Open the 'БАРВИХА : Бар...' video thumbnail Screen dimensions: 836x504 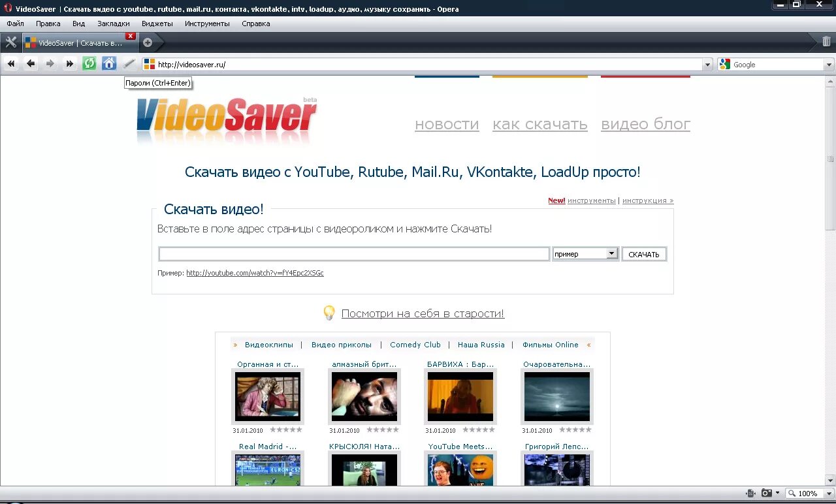click(460, 396)
